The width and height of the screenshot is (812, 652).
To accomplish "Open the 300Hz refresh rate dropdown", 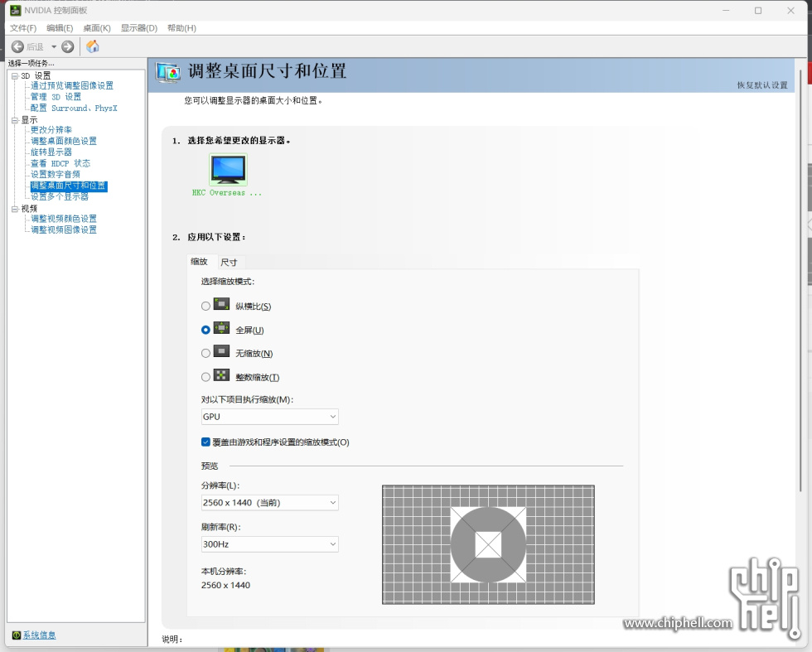I will tap(270, 543).
